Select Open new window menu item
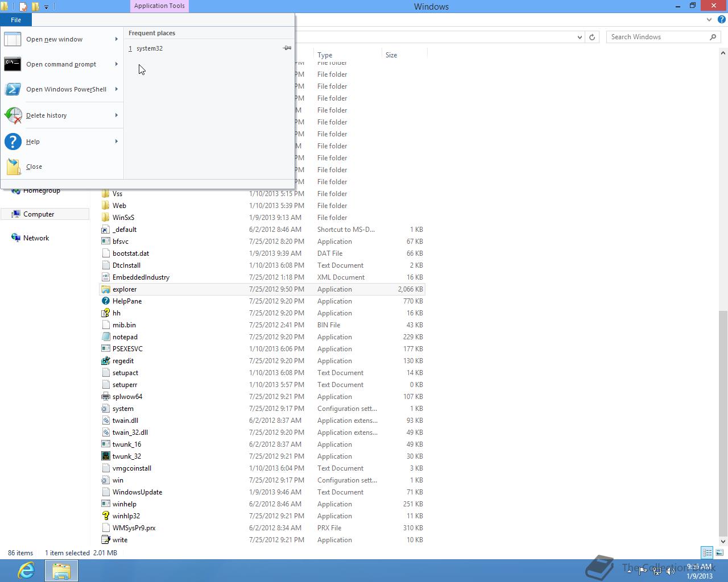Image resolution: width=728 pixels, height=582 pixels. click(62, 39)
